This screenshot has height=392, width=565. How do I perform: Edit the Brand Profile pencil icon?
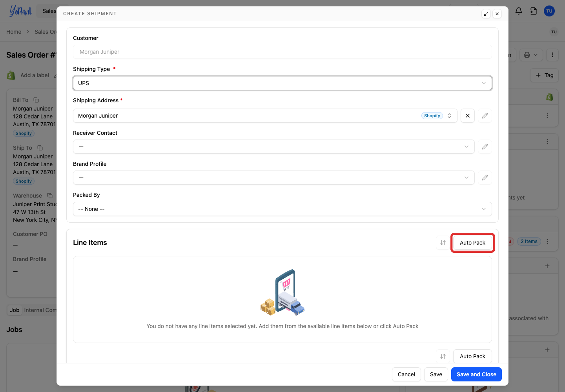click(x=485, y=178)
